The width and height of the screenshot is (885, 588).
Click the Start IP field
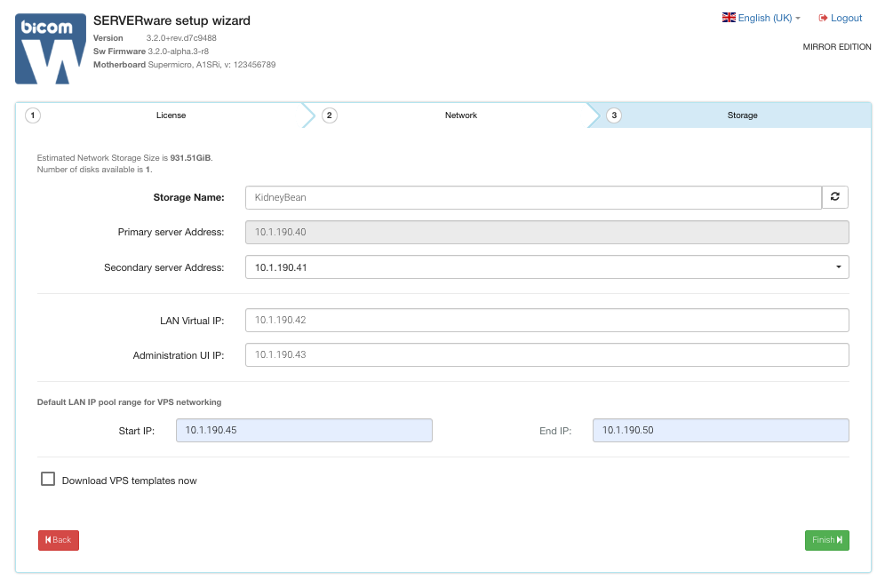tap(304, 430)
